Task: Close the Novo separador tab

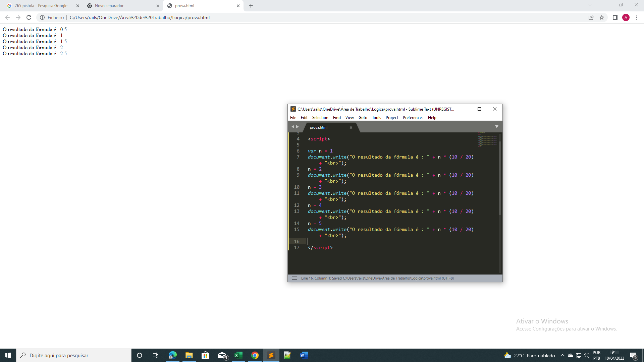Action: 158,6
